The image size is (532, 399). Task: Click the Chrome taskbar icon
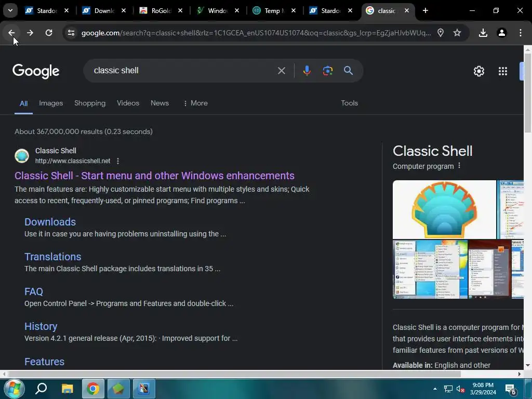(92, 389)
